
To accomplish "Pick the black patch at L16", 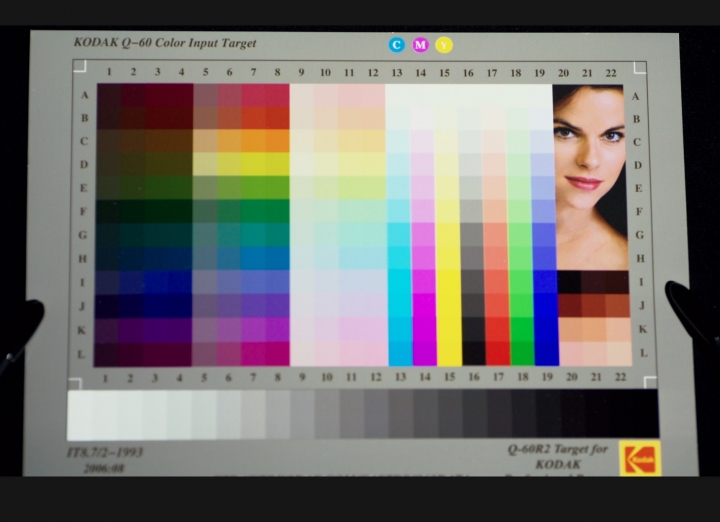I will [474, 353].
